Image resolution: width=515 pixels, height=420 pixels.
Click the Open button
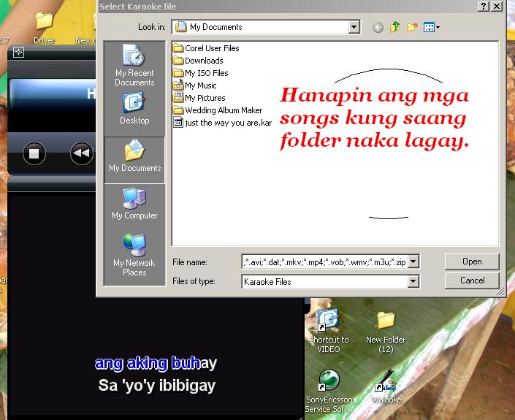pyautogui.click(x=472, y=261)
